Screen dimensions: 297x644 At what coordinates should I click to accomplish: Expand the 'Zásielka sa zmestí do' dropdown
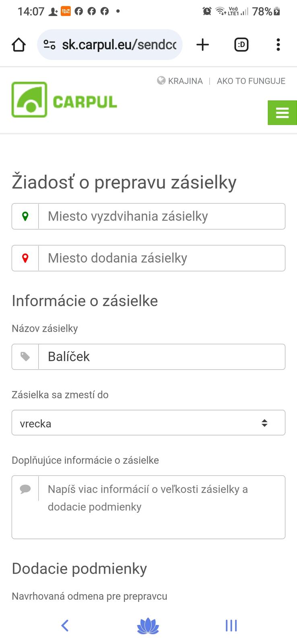148,423
